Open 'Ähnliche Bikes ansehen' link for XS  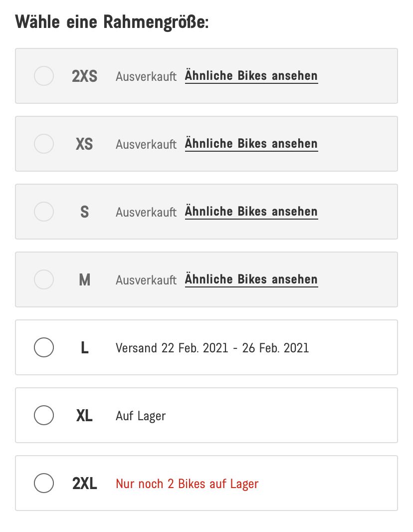coord(251,144)
